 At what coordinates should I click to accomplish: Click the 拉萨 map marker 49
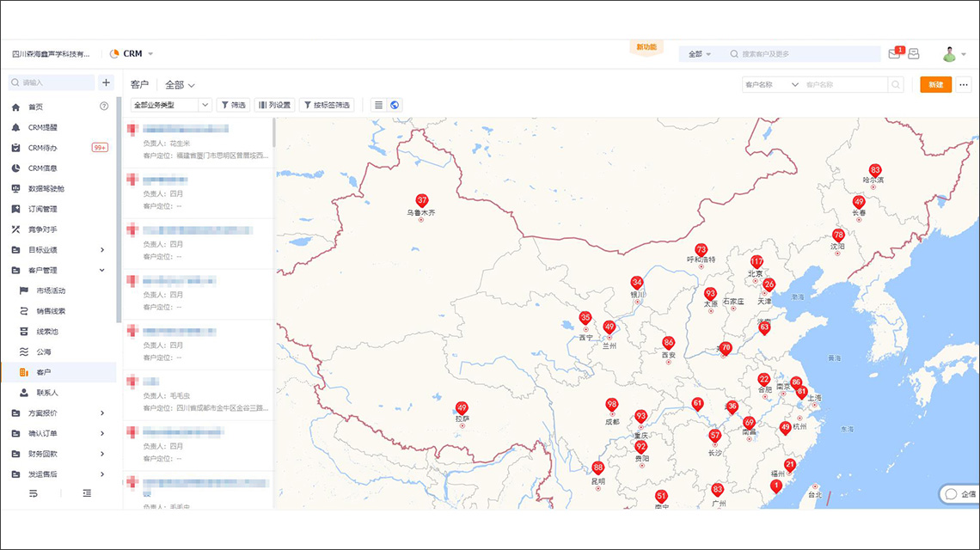coord(462,409)
